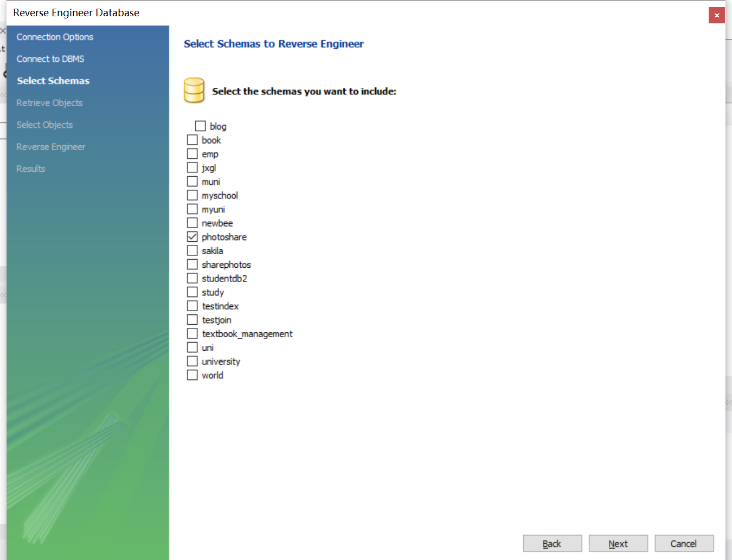Open the Connect to DBMS step
The image size is (732, 560).
50,59
